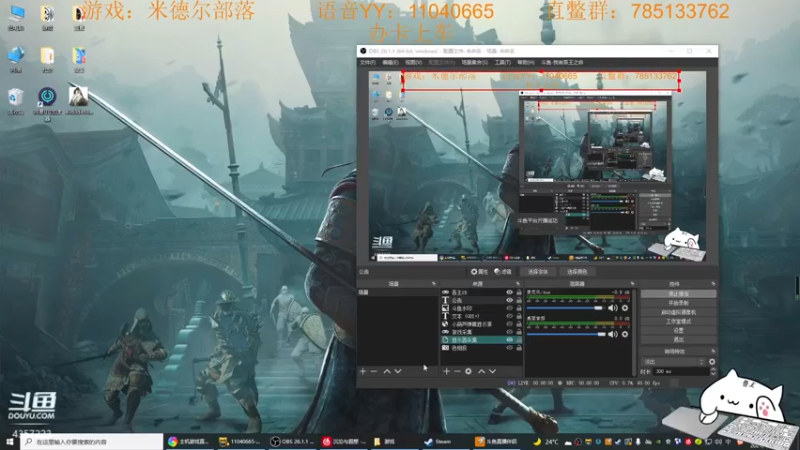Open the 文件(F) menu

tap(367, 62)
